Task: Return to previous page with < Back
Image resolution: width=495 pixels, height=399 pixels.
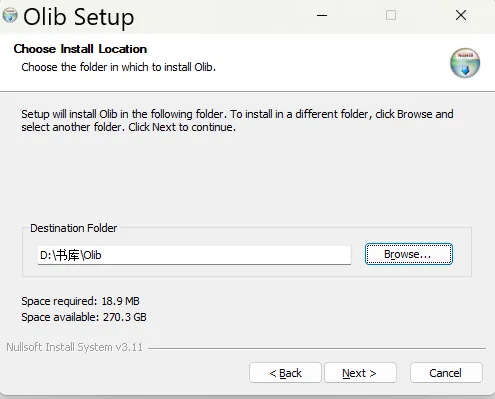Action: point(285,373)
